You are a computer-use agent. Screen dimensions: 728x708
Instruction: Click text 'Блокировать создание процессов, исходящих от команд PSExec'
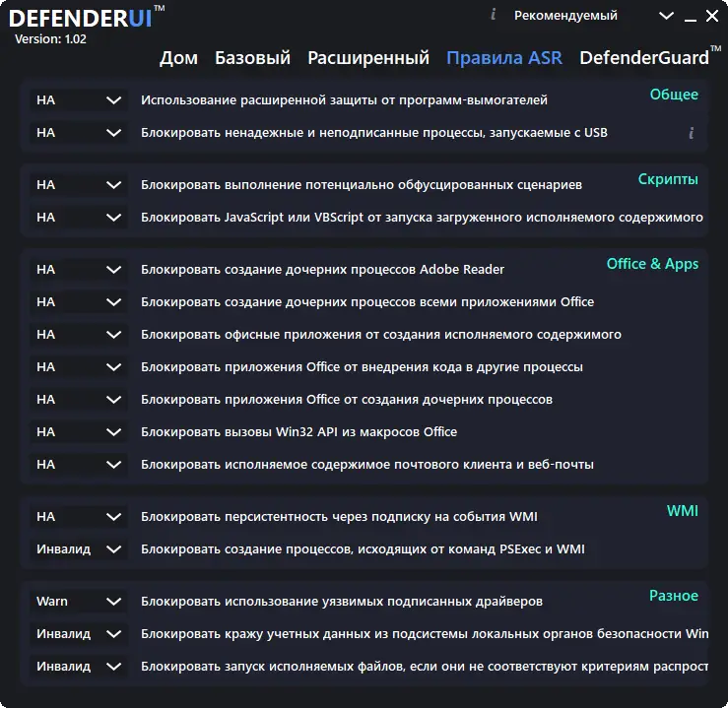coord(342,549)
